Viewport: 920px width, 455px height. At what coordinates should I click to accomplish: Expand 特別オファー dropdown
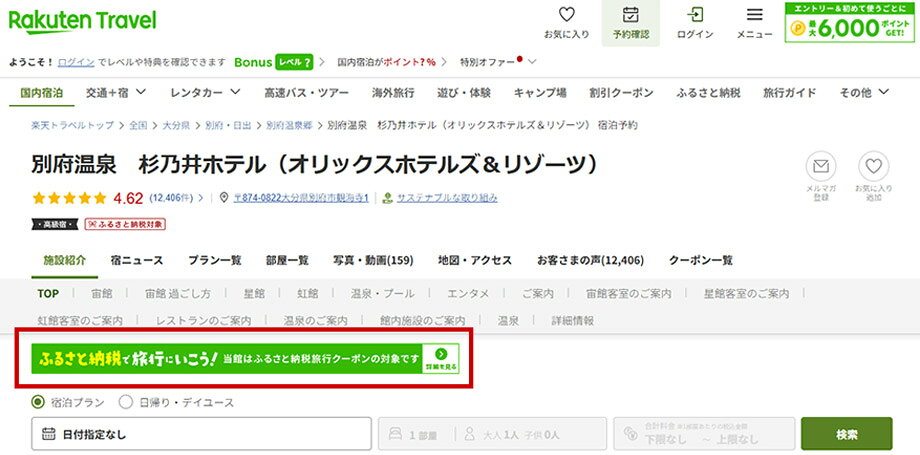498,62
